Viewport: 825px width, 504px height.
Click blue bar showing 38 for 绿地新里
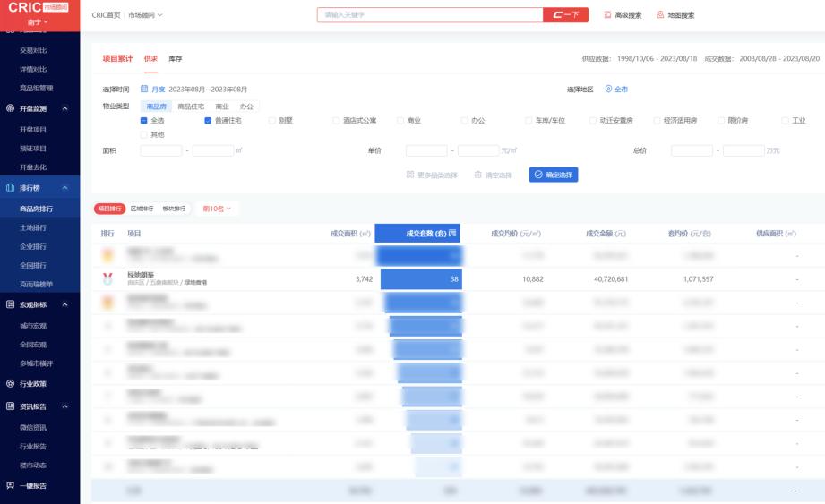click(x=421, y=279)
